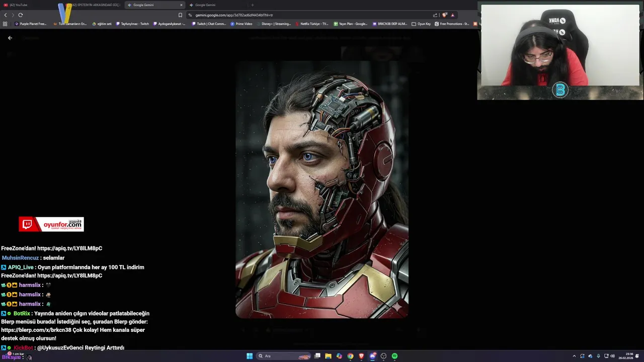Open the Prime Video bookmark
This screenshot has height=362, width=644.
[x=241, y=24]
